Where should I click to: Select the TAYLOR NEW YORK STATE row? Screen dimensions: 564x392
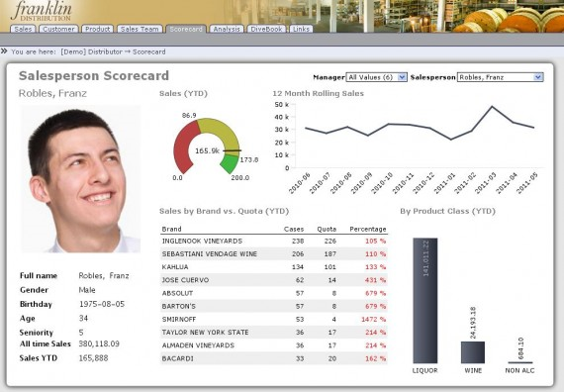(274, 332)
